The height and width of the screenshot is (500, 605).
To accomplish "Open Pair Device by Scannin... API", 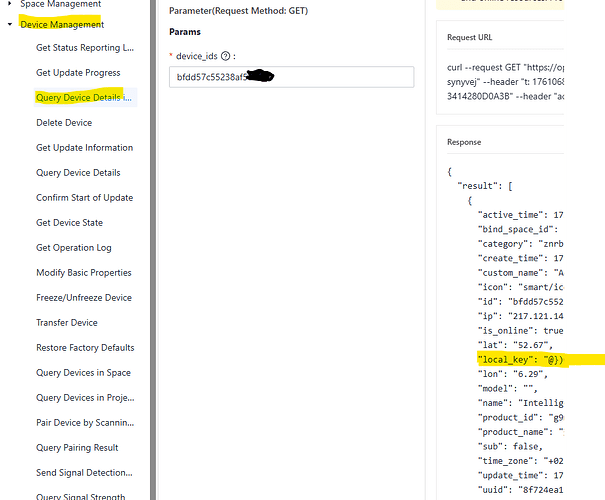I will coord(85,422).
